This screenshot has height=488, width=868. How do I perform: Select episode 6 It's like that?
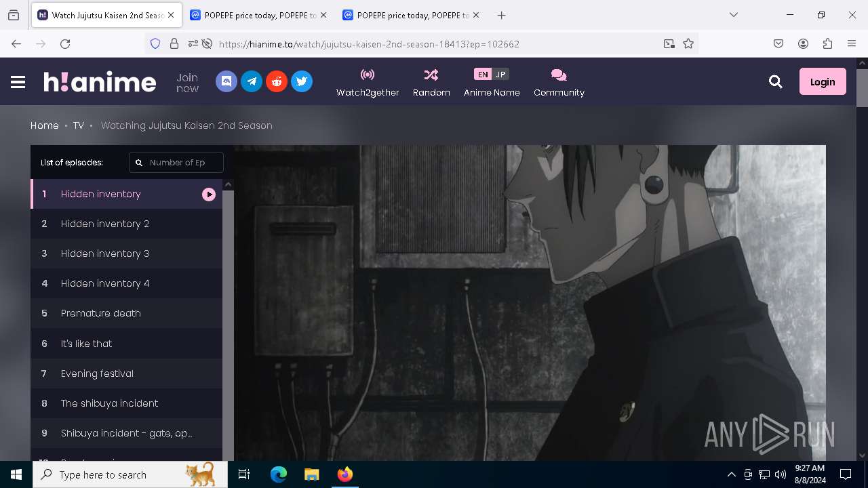[126, 344]
